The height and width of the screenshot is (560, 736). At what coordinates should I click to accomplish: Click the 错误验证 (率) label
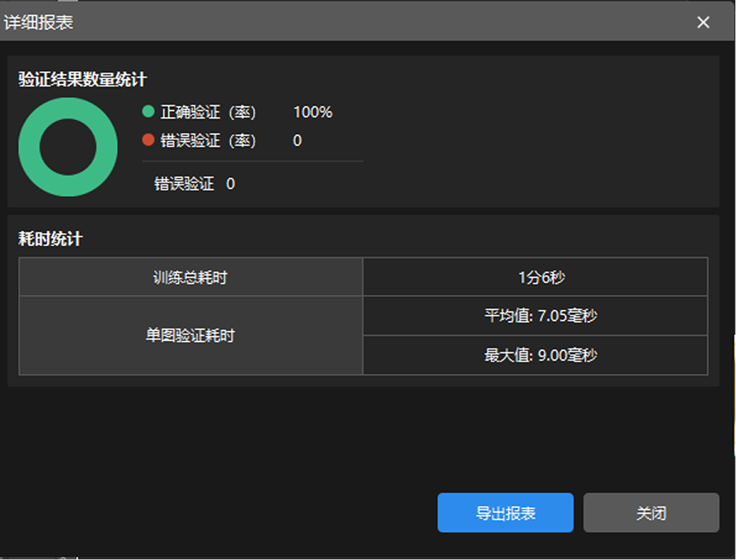[208, 140]
